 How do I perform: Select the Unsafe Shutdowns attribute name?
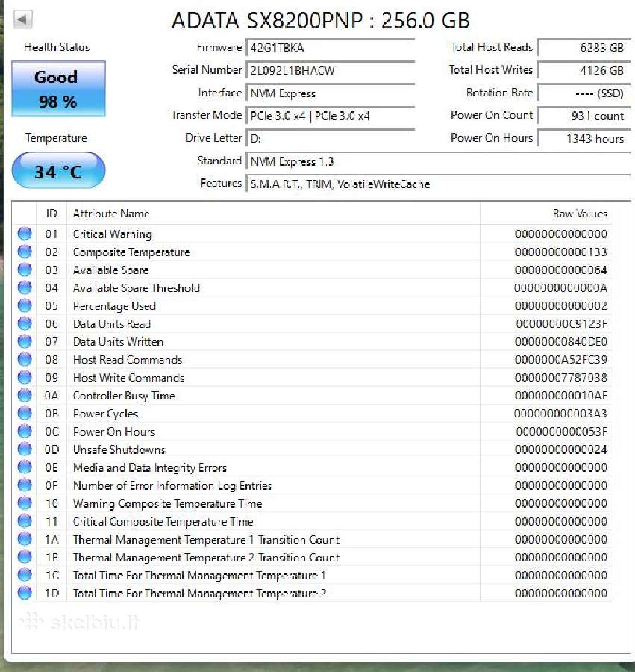[119, 449]
